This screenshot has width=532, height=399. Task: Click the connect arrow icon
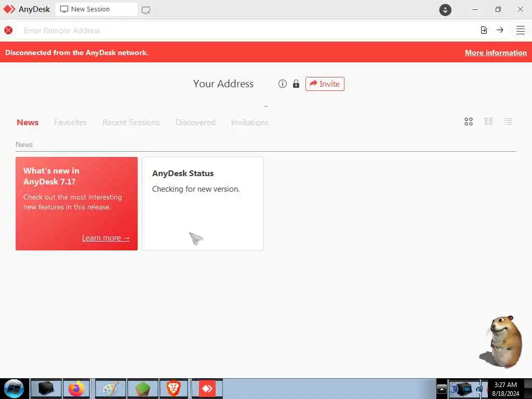click(500, 30)
